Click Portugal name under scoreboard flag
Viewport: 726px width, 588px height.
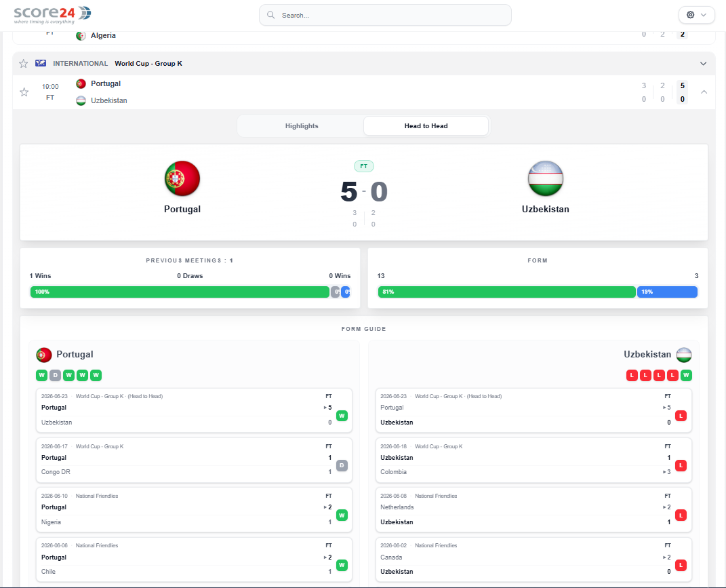pos(182,209)
